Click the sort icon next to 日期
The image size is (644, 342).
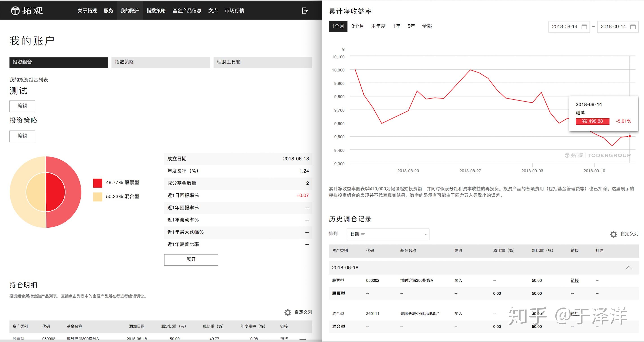(363, 234)
